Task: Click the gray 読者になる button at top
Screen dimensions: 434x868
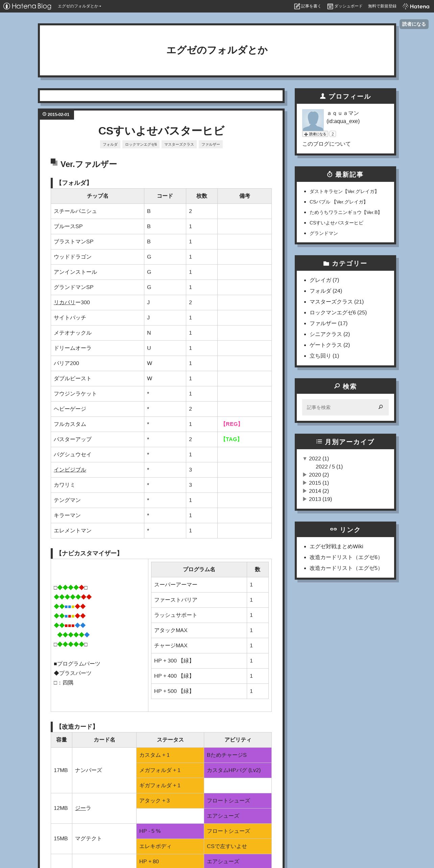Action: coord(414,24)
